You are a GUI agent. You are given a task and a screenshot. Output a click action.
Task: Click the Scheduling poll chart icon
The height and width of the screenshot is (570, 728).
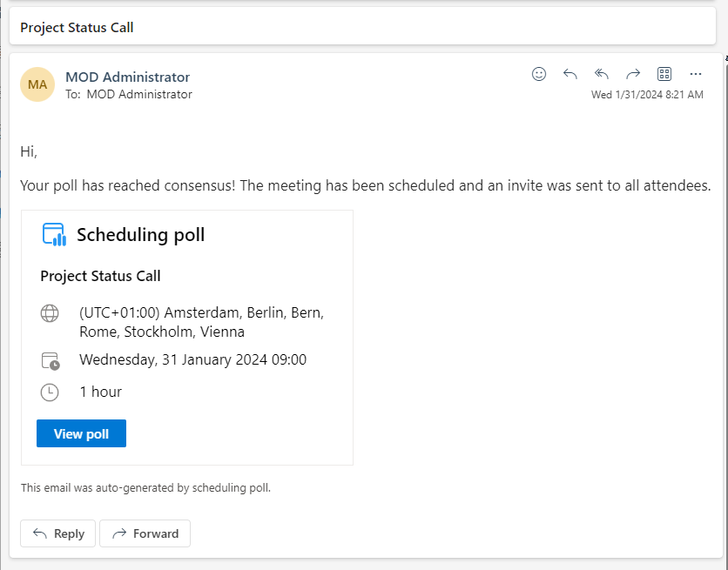click(x=54, y=234)
